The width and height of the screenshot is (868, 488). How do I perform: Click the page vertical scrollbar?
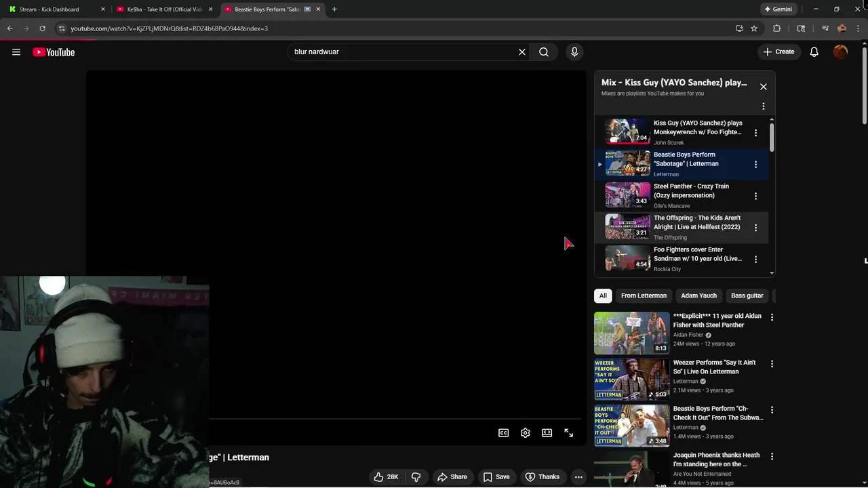click(864, 85)
